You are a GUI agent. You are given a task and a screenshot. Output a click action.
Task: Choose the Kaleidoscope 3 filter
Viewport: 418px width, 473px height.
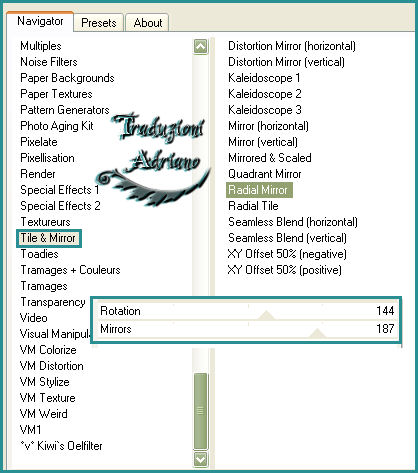265,110
